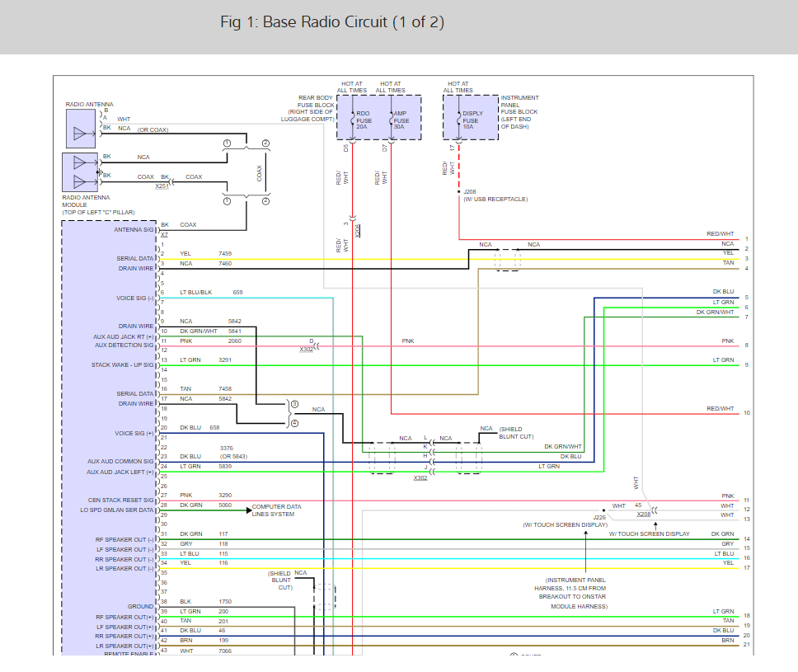Select the AMP 30A fuse symbol
This screenshot has height=672, width=798.
(391, 120)
